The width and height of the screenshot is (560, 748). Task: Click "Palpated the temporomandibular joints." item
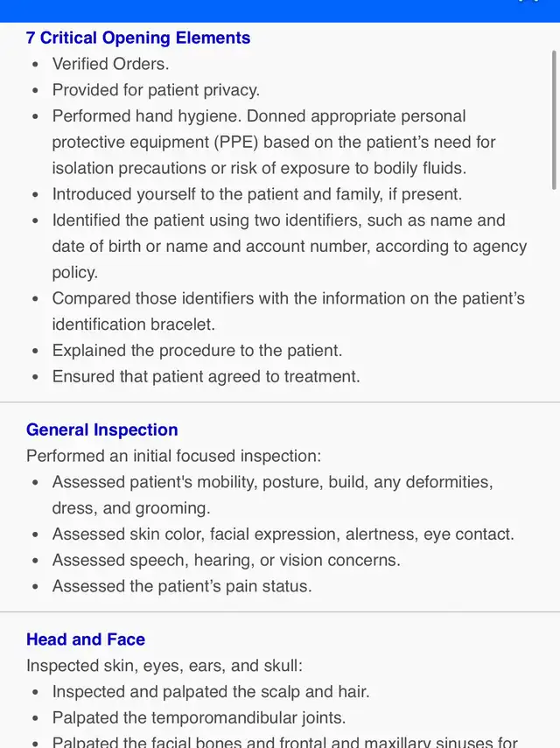(199, 717)
